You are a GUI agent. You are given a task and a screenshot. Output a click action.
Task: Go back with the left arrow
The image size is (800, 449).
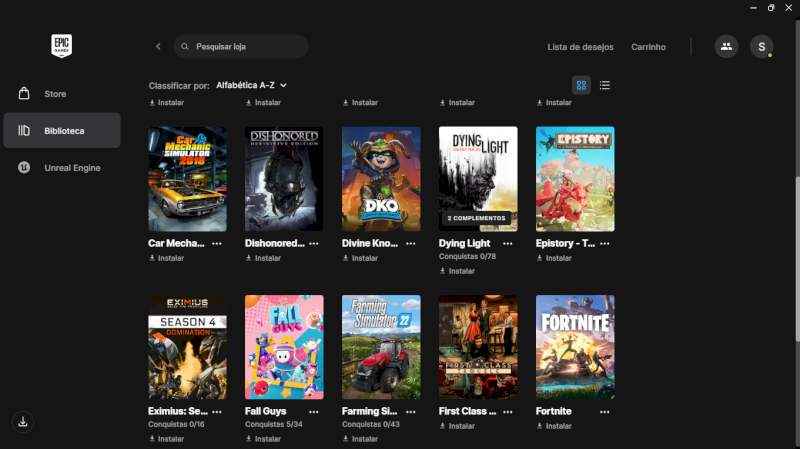tap(158, 46)
